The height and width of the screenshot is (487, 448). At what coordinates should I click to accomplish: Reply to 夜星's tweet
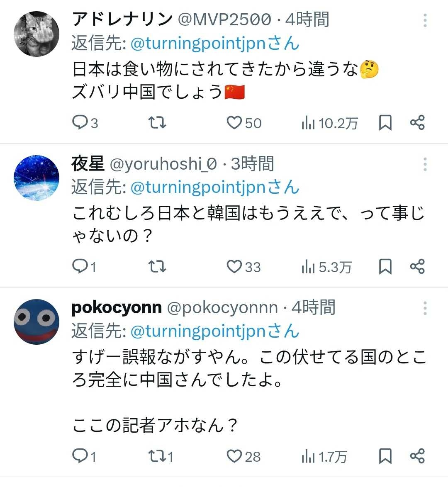pos(80,267)
